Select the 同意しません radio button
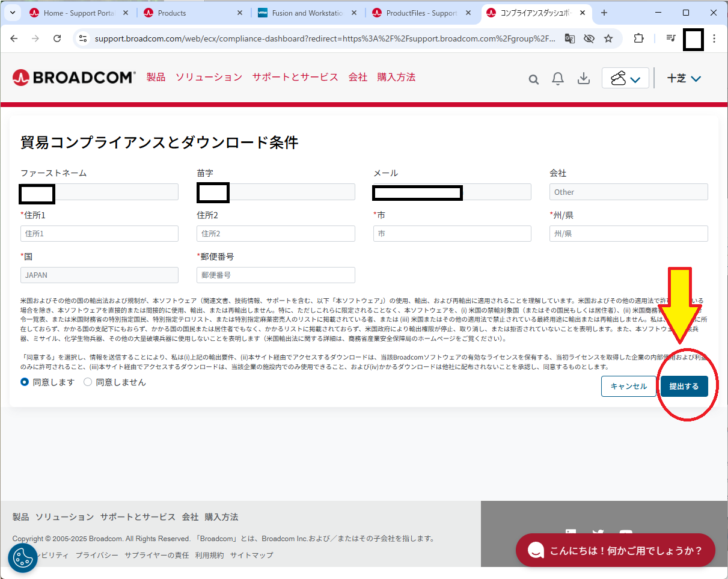 click(x=88, y=382)
